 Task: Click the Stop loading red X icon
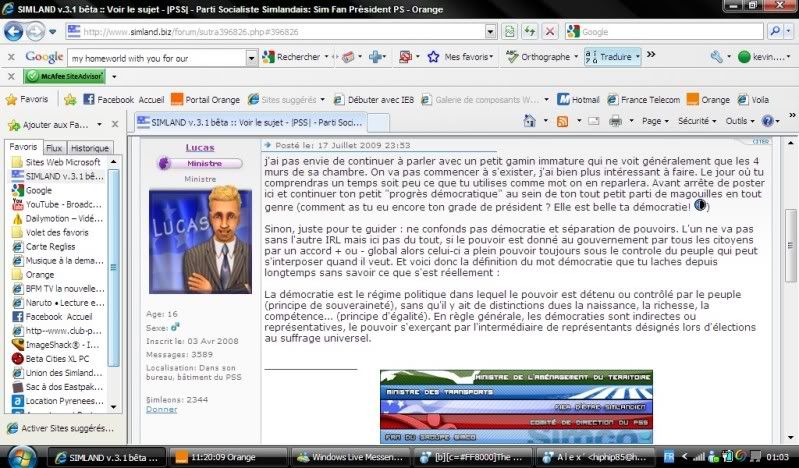tap(549, 32)
